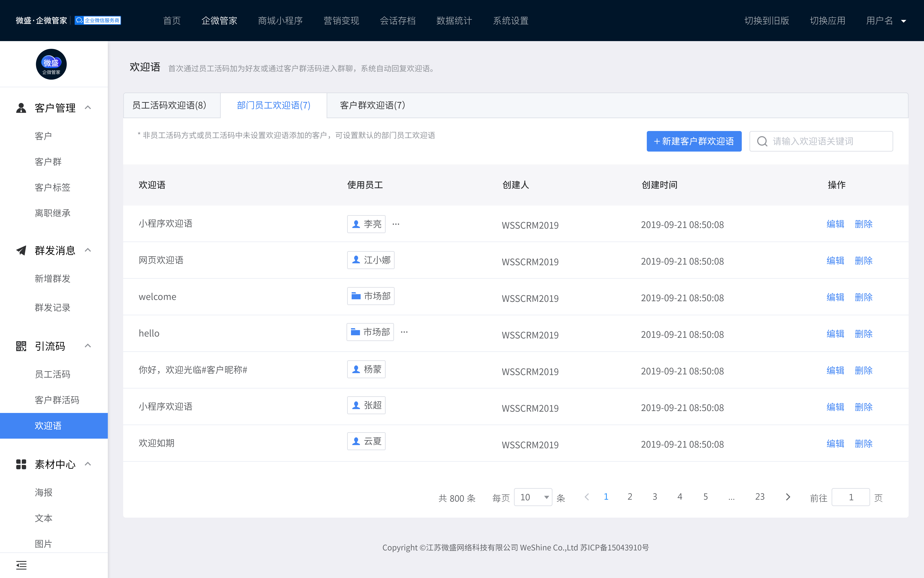Delete the 欢迎如期 row
924x578 pixels.
pyautogui.click(x=863, y=444)
